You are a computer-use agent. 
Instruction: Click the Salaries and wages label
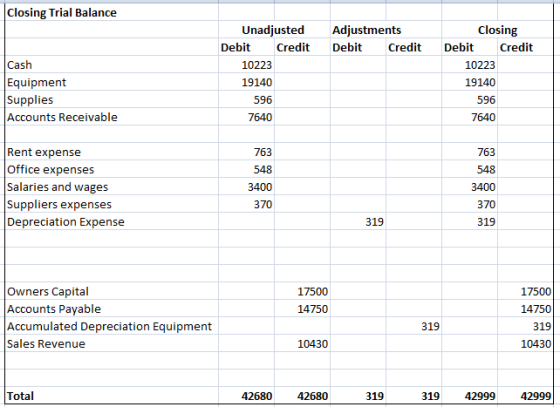(58, 187)
